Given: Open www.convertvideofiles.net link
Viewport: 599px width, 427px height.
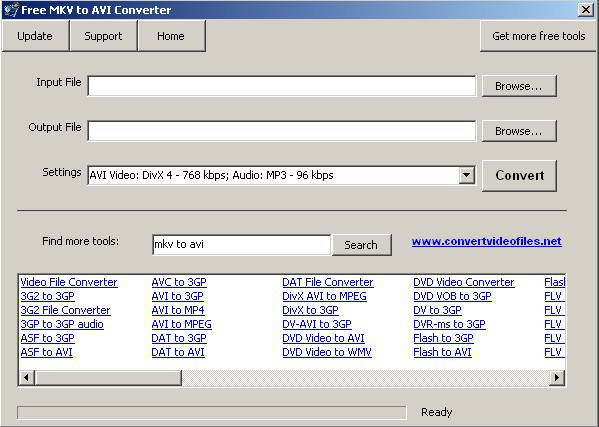Looking at the screenshot, I should tap(486, 241).
